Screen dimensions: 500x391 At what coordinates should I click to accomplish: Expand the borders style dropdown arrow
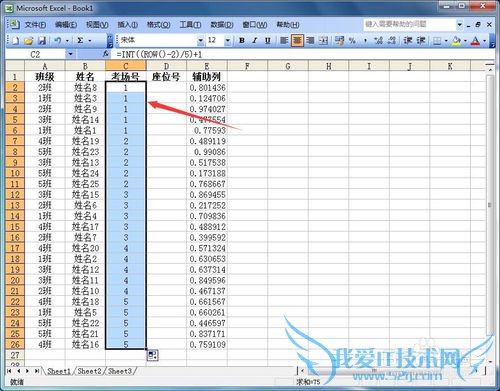click(x=446, y=41)
